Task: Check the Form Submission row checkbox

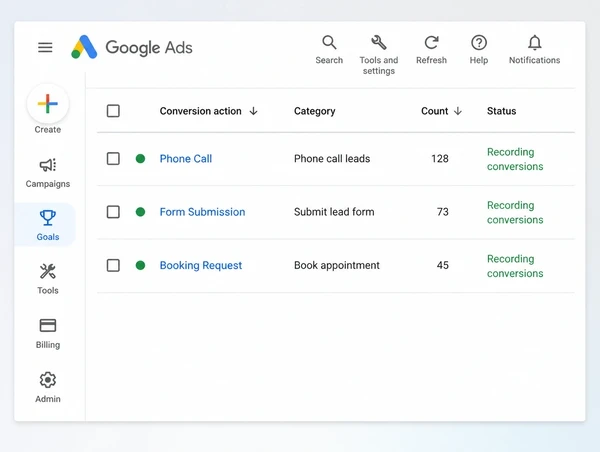Action: pyautogui.click(x=113, y=212)
